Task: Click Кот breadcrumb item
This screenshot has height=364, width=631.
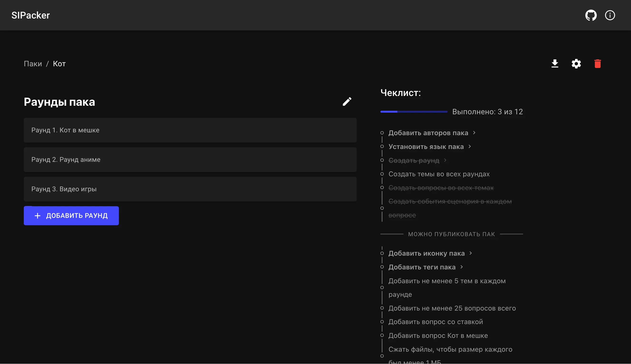Action: 59,64
